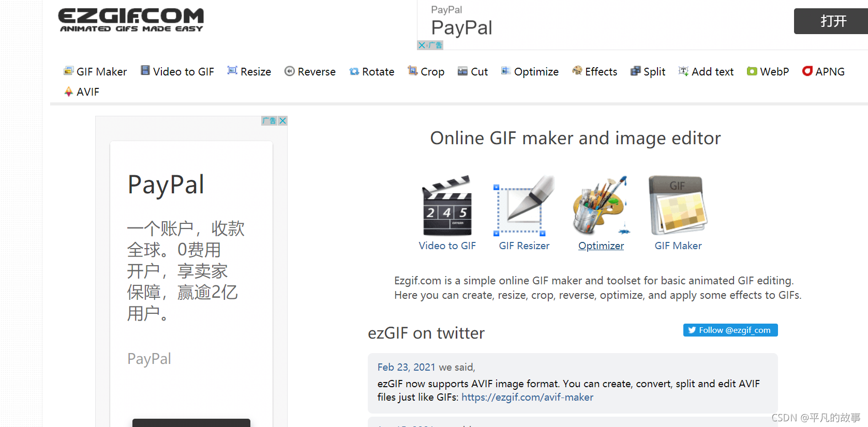
Task: Click the Cut menu icon
Action: (x=462, y=71)
